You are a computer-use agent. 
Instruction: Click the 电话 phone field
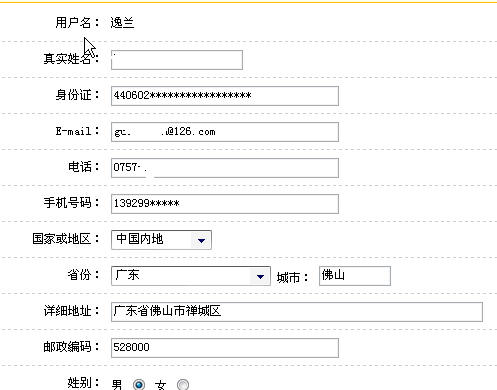(x=225, y=168)
